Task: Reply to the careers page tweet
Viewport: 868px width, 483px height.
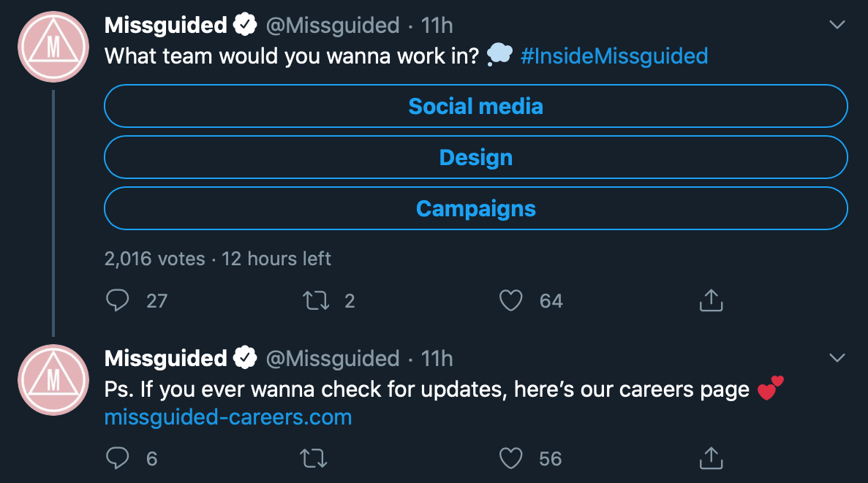Action: pyautogui.click(x=117, y=458)
